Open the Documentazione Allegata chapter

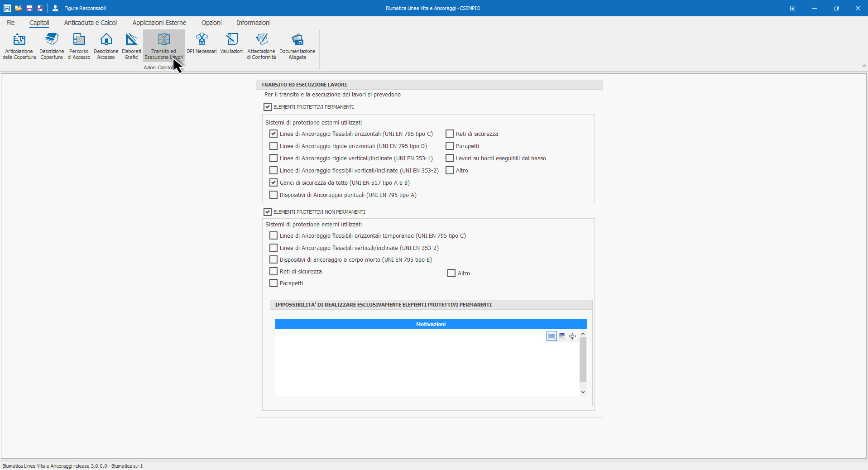(297, 46)
